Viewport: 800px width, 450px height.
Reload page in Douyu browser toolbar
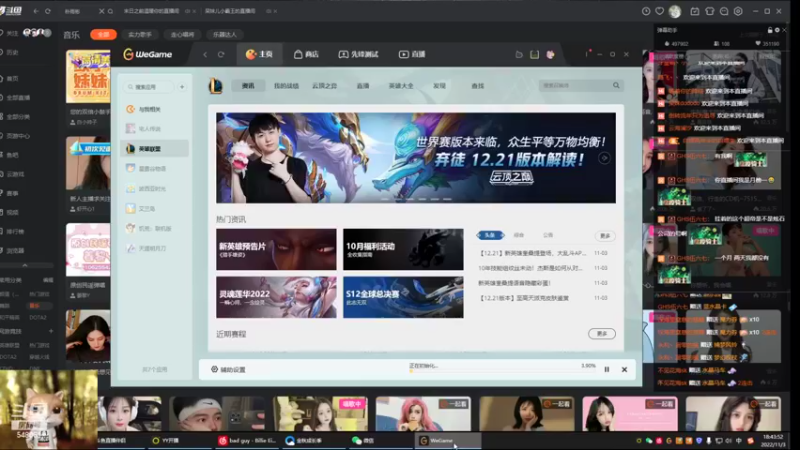47,11
